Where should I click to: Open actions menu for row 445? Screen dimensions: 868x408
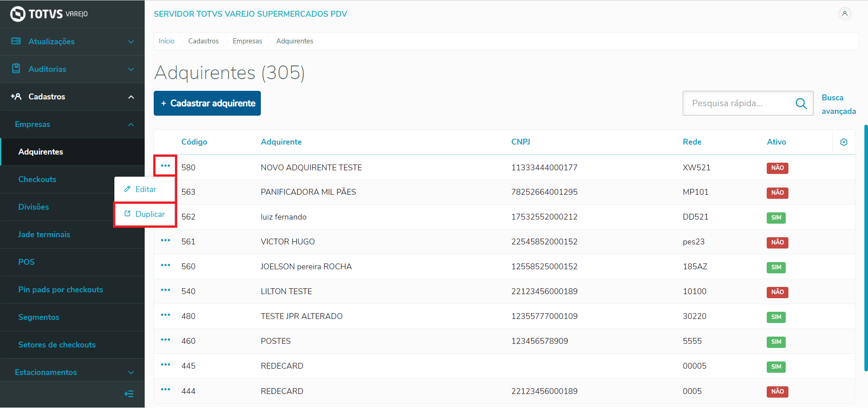pyautogui.click(x=165, y=365)
